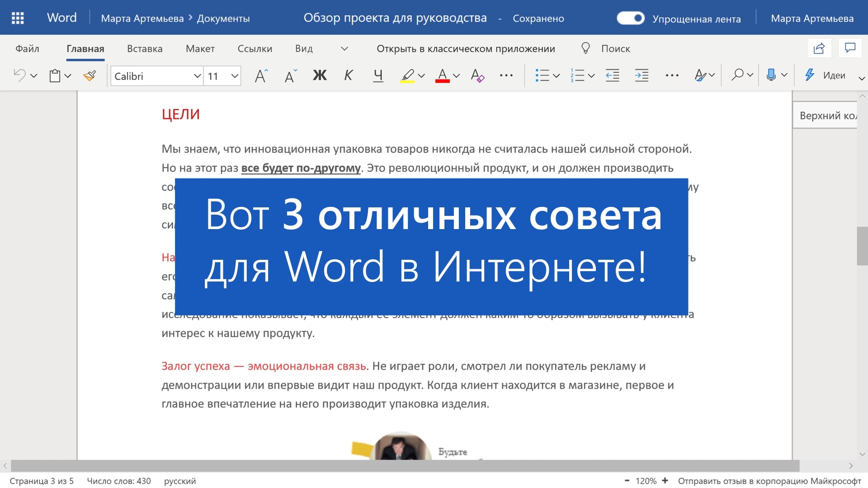Insert a bulleted list
Screen dimensions: 868x488
click(x=542, y=75)
